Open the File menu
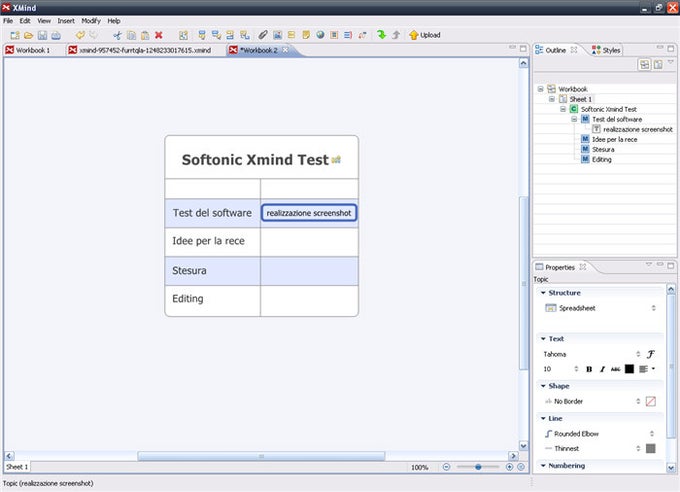Image resolution: width=680 pixels, height=492 pixels. tap(8, 20)
